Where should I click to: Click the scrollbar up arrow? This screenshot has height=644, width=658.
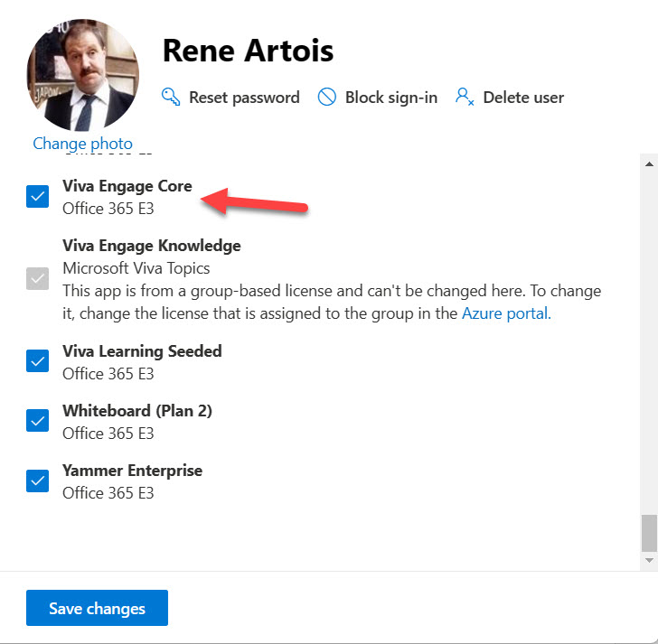(649, 164)
